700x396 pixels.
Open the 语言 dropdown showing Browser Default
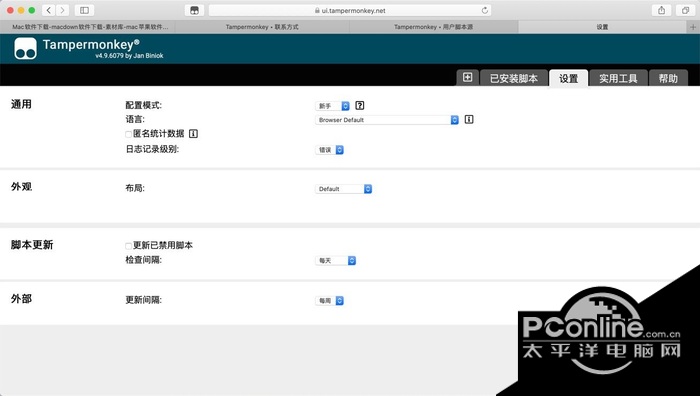[x=387, y=120]
